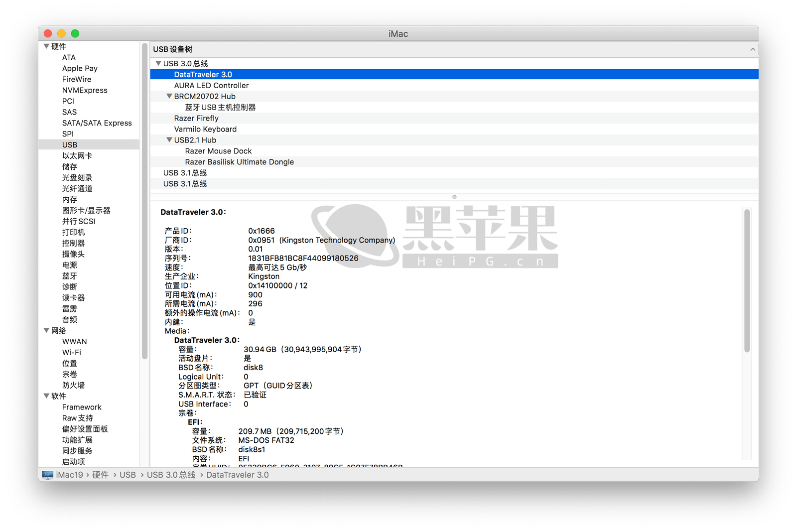Select the USB sidebar item
This screenshot has width=797, height=532.
click(x=89, y=145)
